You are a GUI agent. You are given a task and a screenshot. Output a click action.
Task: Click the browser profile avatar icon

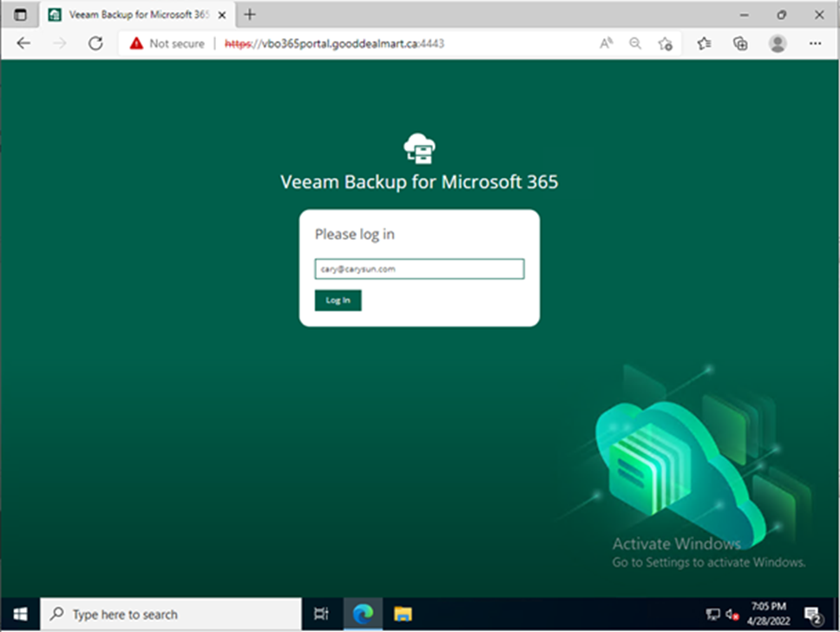tap(778, 43)
